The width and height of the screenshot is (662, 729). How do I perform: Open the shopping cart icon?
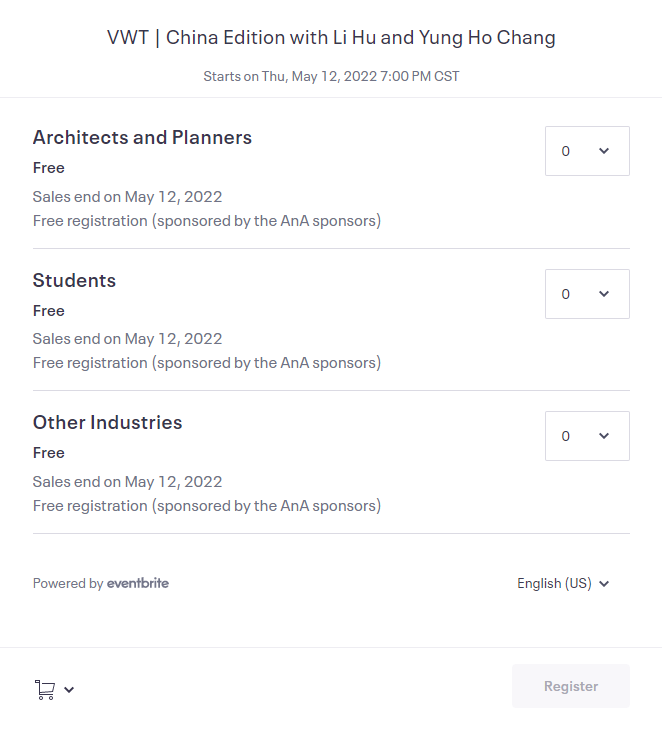[45, 689]
